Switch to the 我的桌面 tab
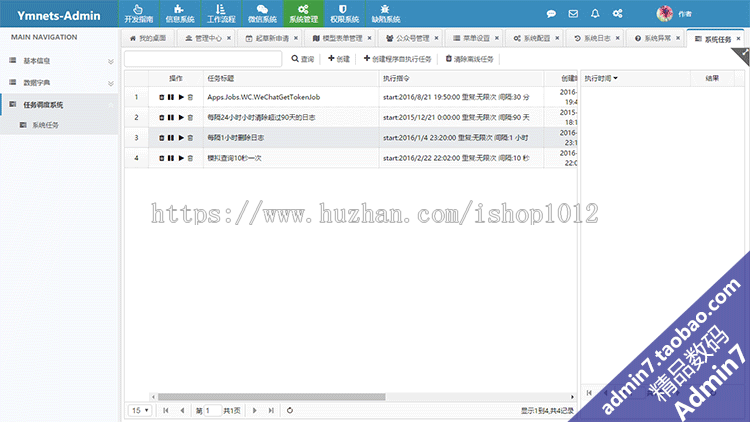 (148, 38)
